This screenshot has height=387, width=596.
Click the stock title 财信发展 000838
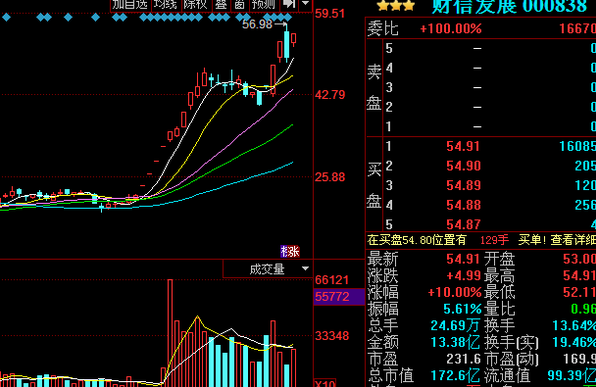(x=509, y=6)
